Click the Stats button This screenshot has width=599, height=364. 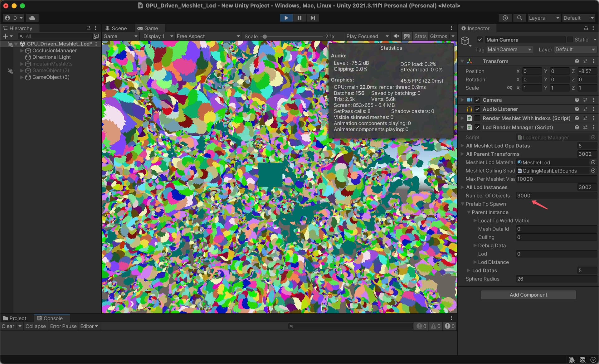(x=420, y=36)
